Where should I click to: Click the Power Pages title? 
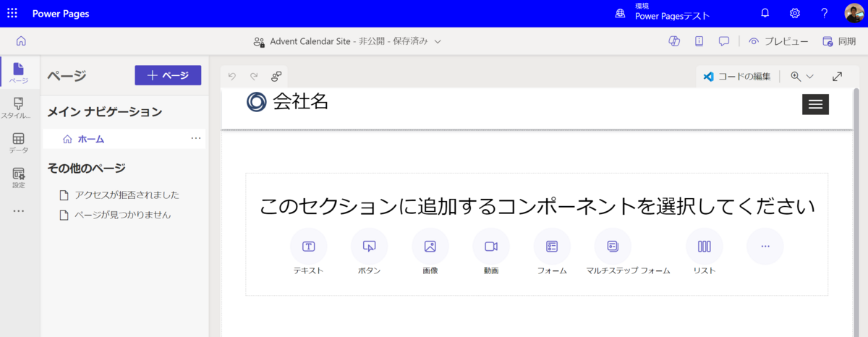pos(61,14)
